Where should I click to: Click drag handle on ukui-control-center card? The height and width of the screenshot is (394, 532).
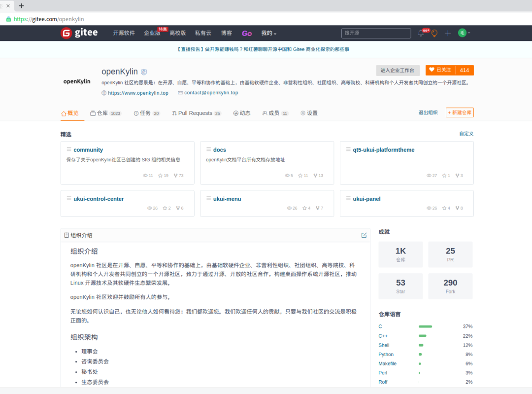[x=69, y=198]
